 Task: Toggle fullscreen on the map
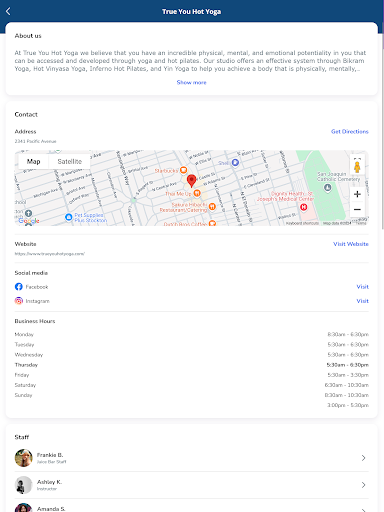point(357,158)
